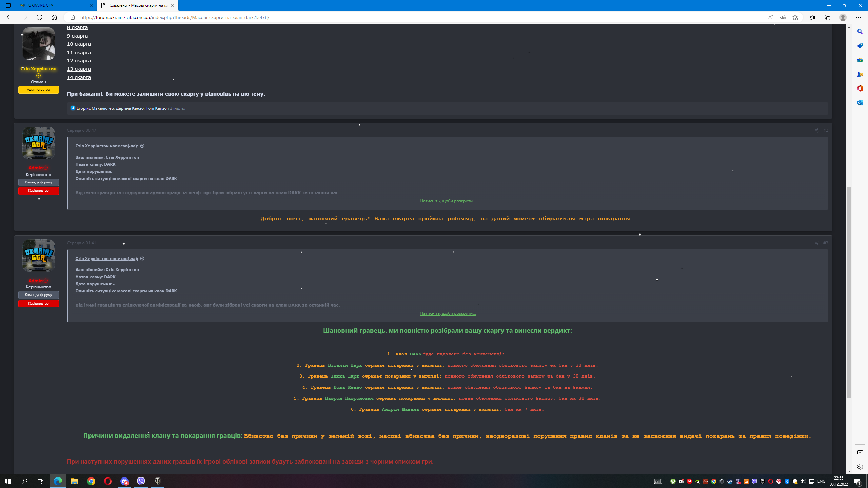Expand the quote in the 00:47 post
The image size is (868, 488).
(x=448, y=201)
